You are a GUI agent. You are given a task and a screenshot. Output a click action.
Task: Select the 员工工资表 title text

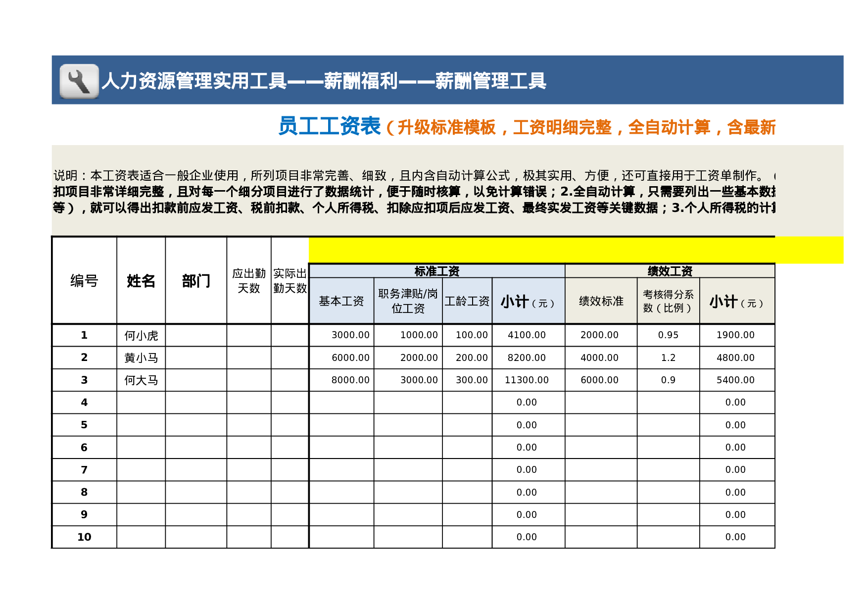click(329, 127)
